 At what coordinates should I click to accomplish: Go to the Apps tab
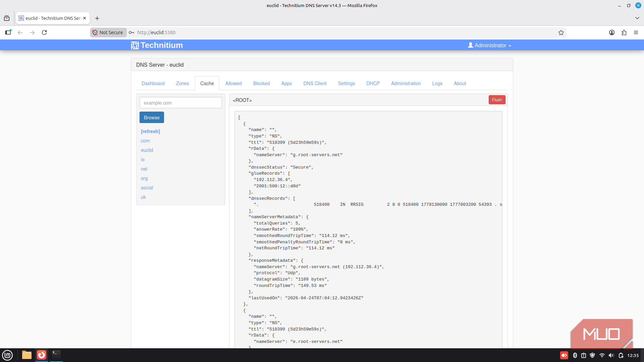click(286, 83)
